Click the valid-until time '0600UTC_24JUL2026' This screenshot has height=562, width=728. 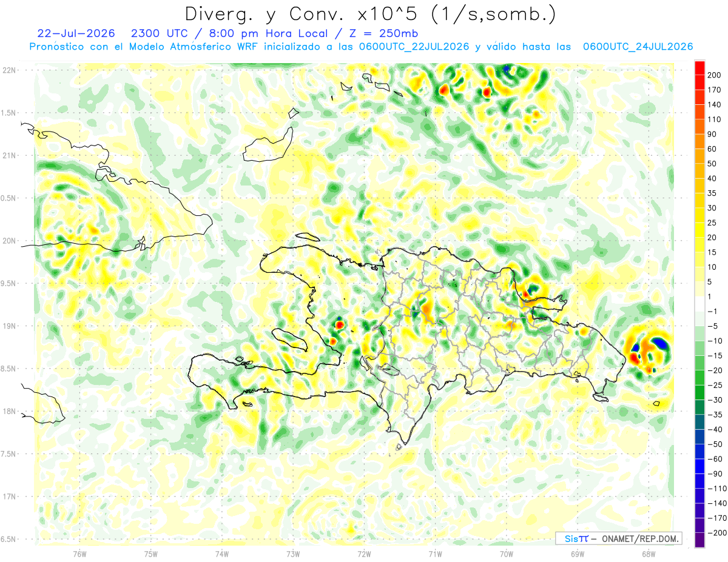point(638,47)
